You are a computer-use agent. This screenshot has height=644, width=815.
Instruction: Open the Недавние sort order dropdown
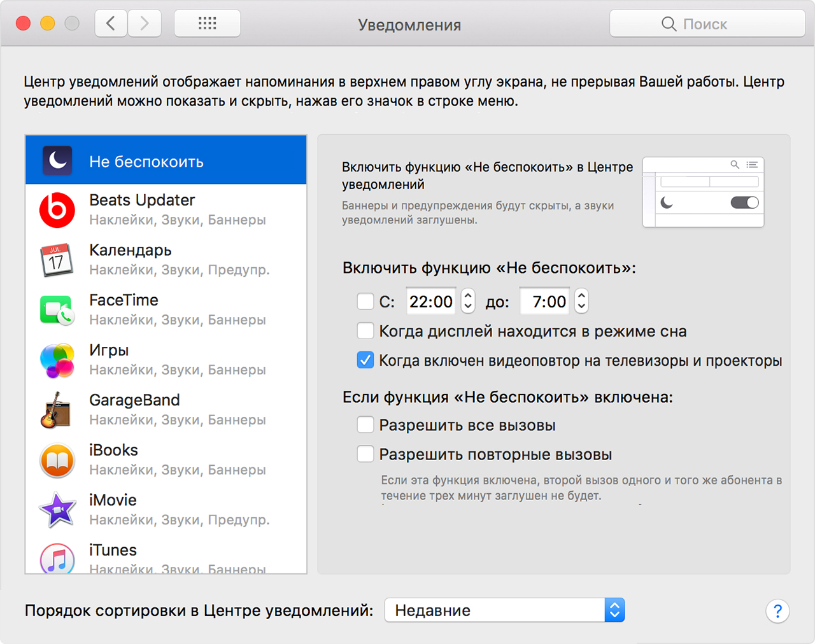(504, 610)
